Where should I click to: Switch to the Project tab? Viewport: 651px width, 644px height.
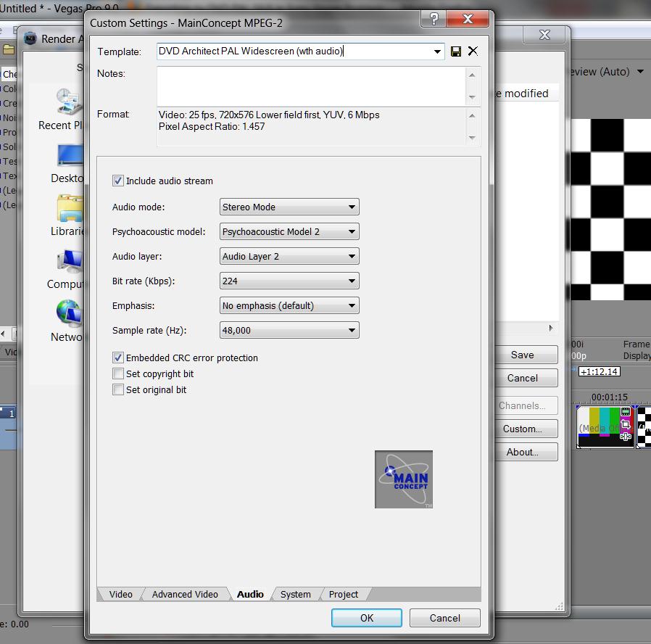344,594
